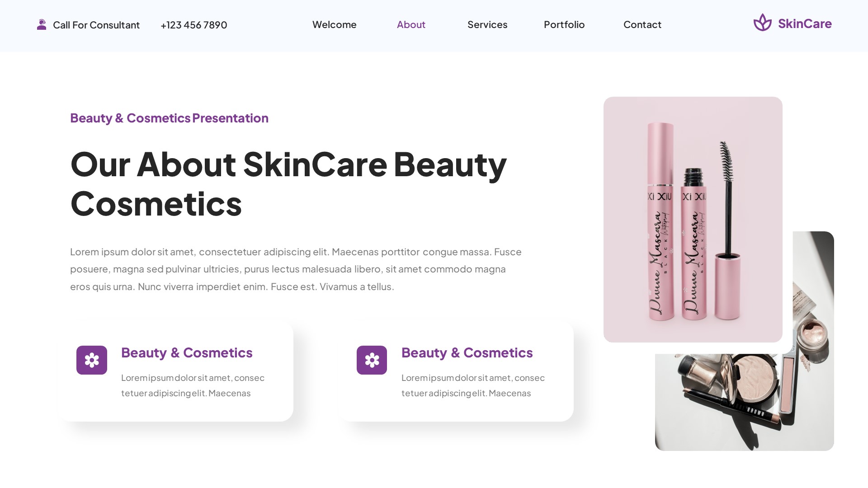Call the +123 456 7890 number

(193, 25)
